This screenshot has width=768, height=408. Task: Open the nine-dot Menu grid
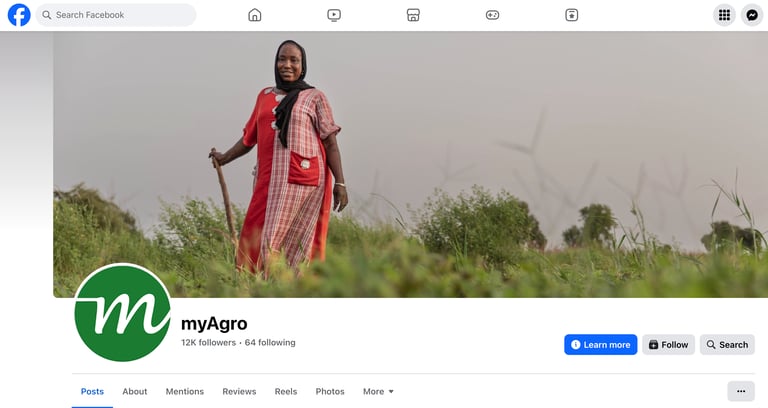point(724,15)
